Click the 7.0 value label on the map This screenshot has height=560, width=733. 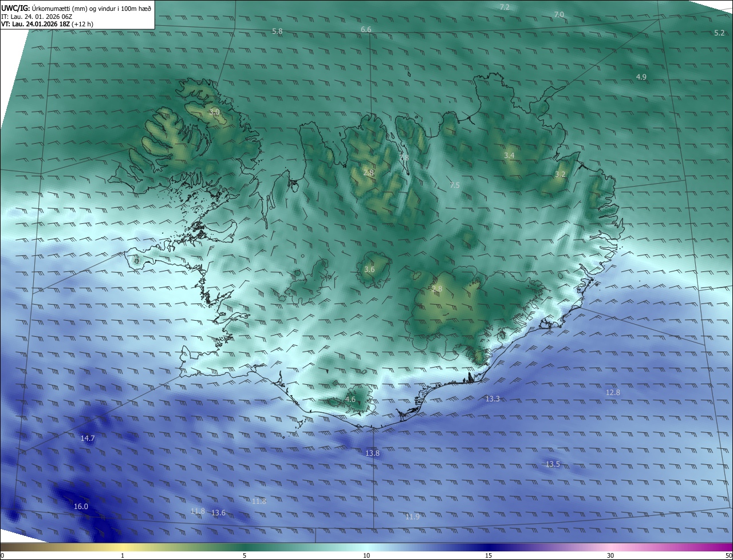559,14
